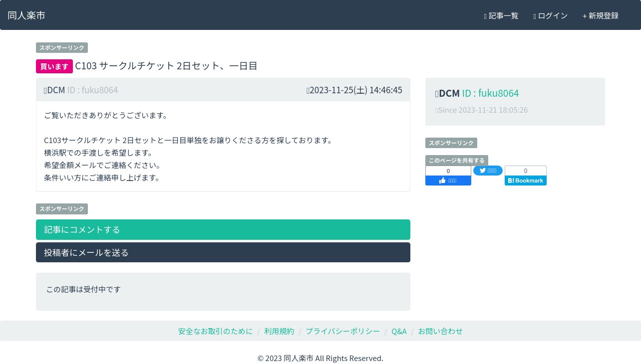Open 利用規約 footer link
641x364 pixels.
[x=279, y=331]
